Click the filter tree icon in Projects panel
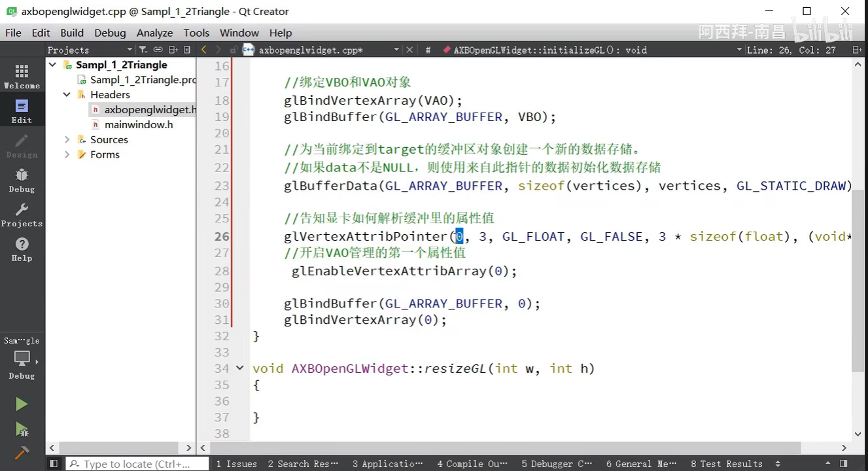 [x=143, y=50]
